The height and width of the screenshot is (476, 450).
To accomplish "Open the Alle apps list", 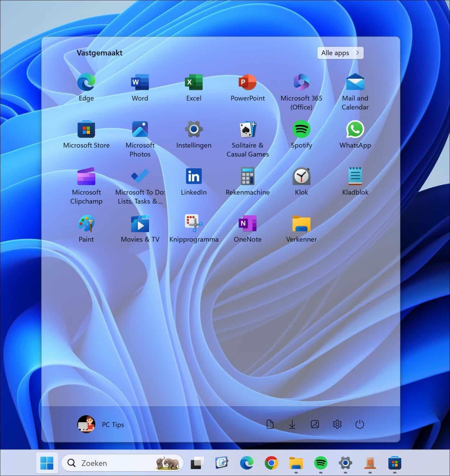I will (x=340, y=53).
